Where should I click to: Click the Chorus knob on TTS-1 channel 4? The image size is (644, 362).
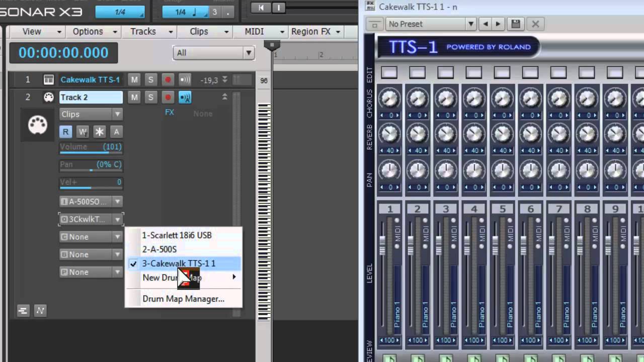(474, 99)
